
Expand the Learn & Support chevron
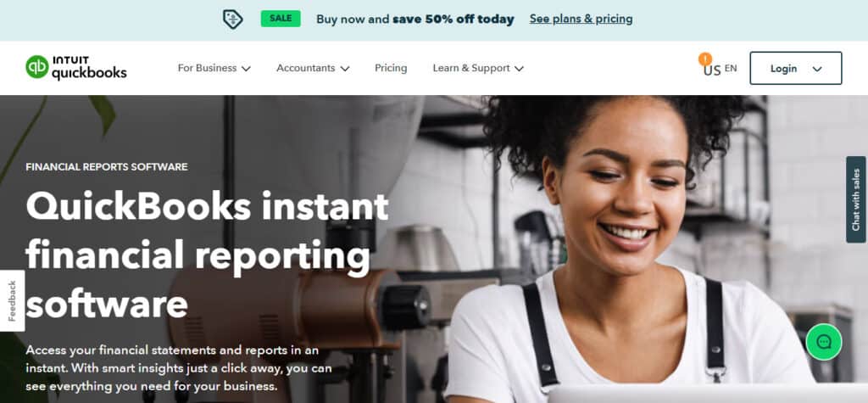[x=519, y=69]
